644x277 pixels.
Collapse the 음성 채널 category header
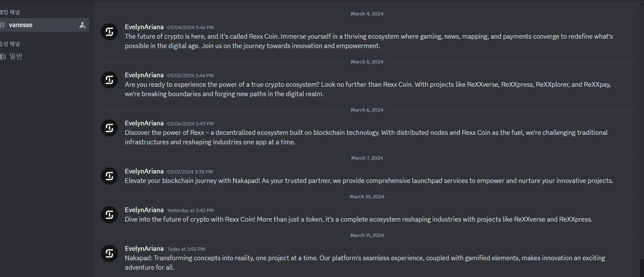pyautogui.click(x=10, y=44)
